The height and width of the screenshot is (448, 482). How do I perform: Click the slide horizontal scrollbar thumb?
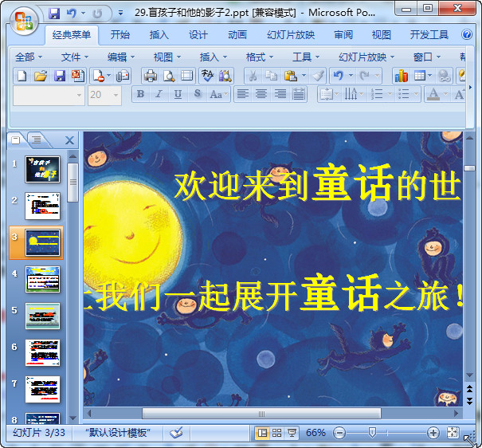point(261,414)
